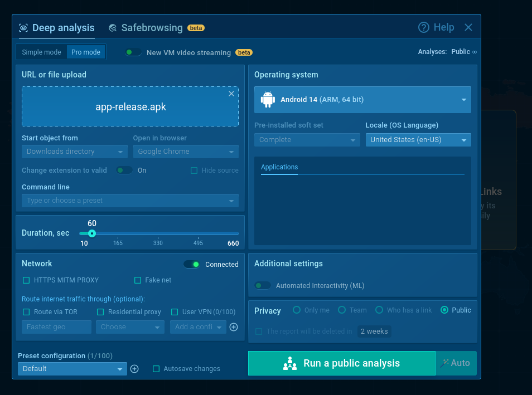Click Run a public analysis button
Image resolution: width=532 pixels, height=395 pixels.
click(x=341, y=363)
